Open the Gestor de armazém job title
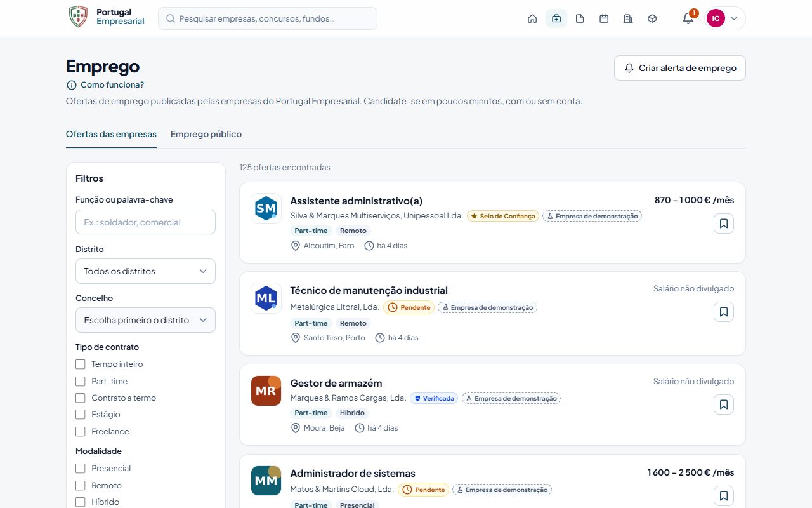Viewport: 812px width, 508px height. pyautogui.click(x=336, y=383)
